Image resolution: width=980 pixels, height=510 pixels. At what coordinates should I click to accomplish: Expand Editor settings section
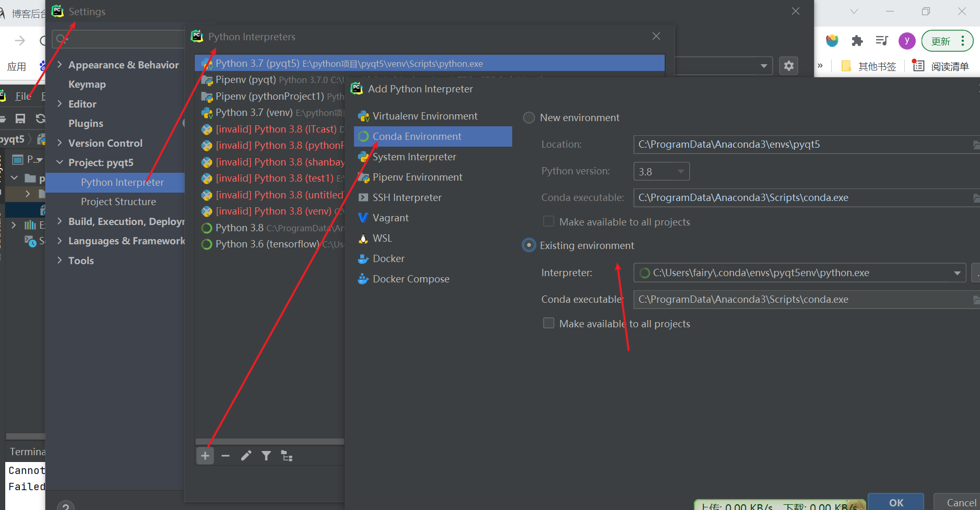[x=60, y=104]
